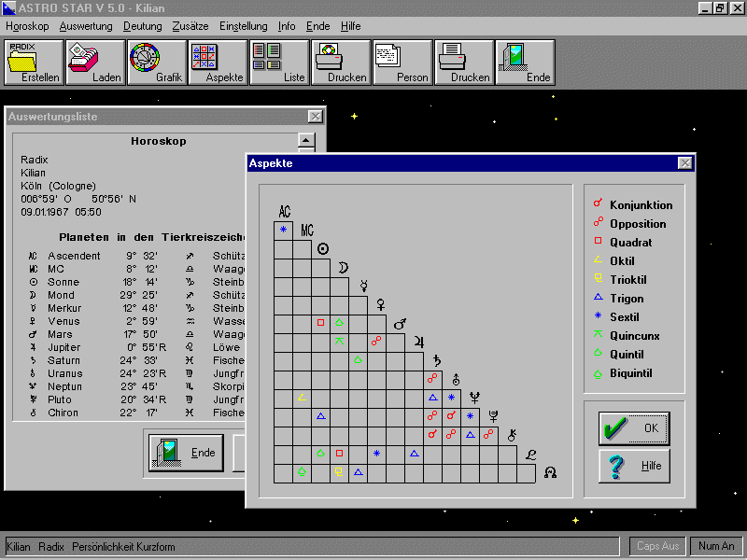Click the Grafik chart wheel icon
747x560 pixels.
[157, 63]
